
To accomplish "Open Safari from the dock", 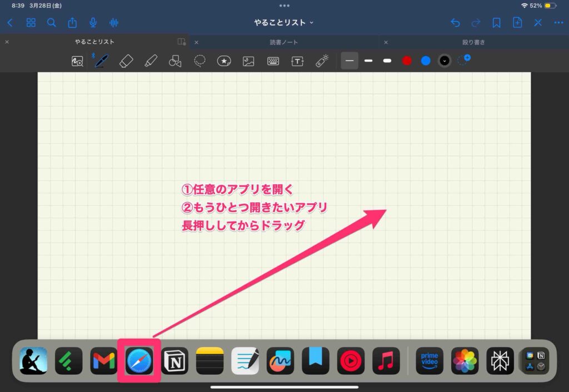I will point(139,361).
